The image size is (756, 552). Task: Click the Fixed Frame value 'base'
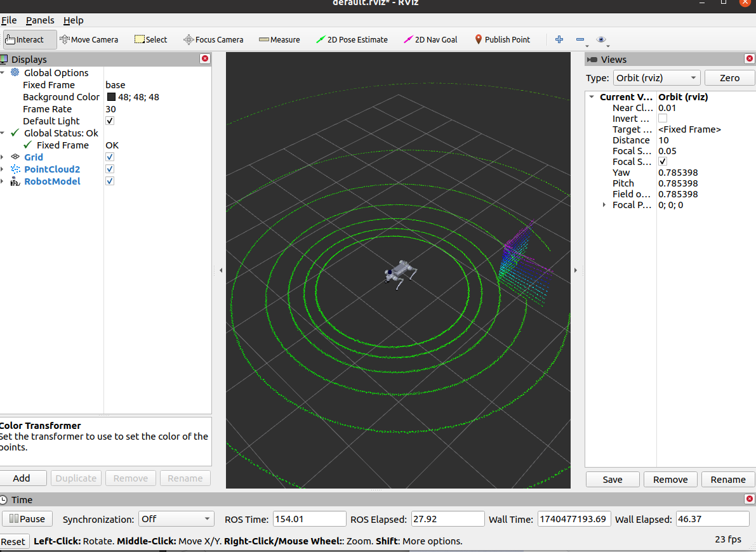coord(116,85)
